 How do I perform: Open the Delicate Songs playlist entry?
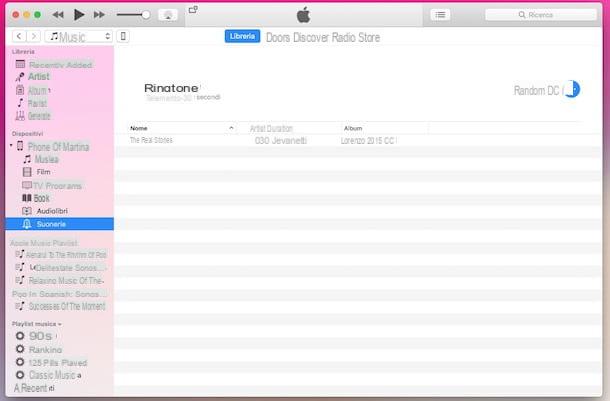coord(60,268)
